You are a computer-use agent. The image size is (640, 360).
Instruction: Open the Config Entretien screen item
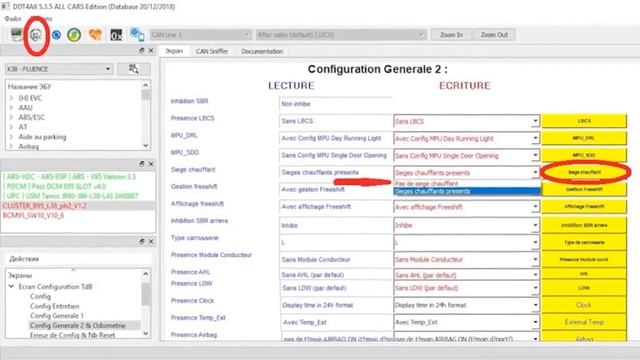[55, 306]
